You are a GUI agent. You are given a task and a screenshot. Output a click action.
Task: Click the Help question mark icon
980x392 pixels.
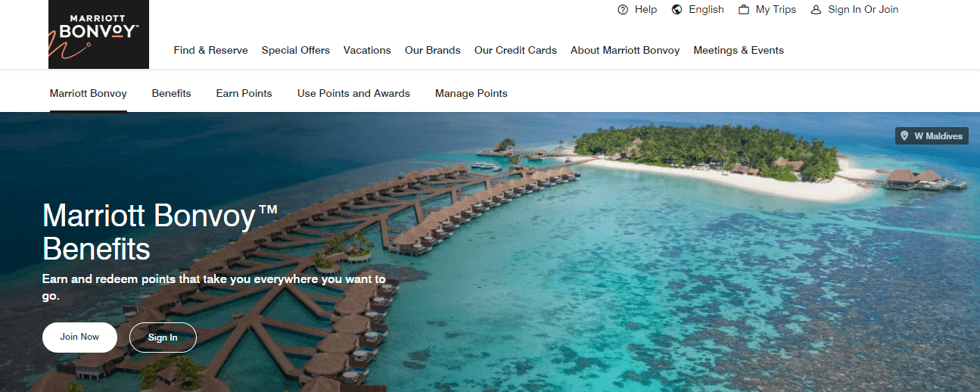[623, 10]
